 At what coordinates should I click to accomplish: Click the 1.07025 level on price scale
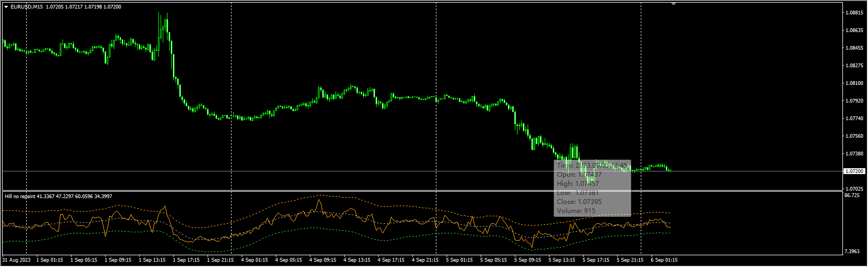855,189
